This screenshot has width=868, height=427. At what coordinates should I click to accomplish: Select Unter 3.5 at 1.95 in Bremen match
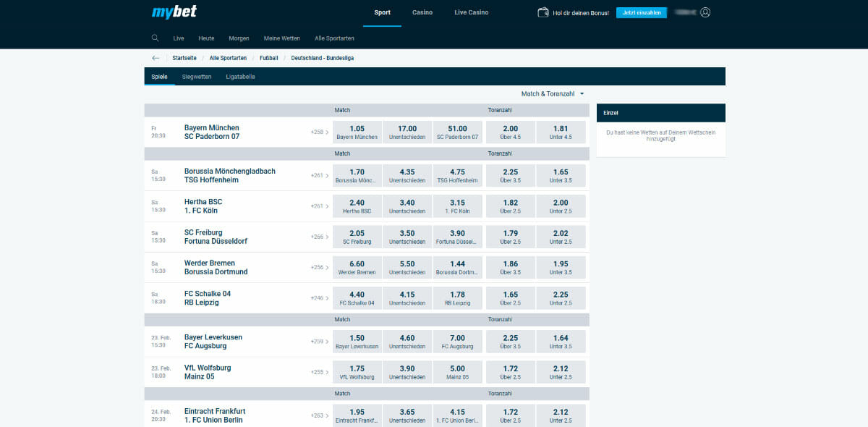coord(561,267)
